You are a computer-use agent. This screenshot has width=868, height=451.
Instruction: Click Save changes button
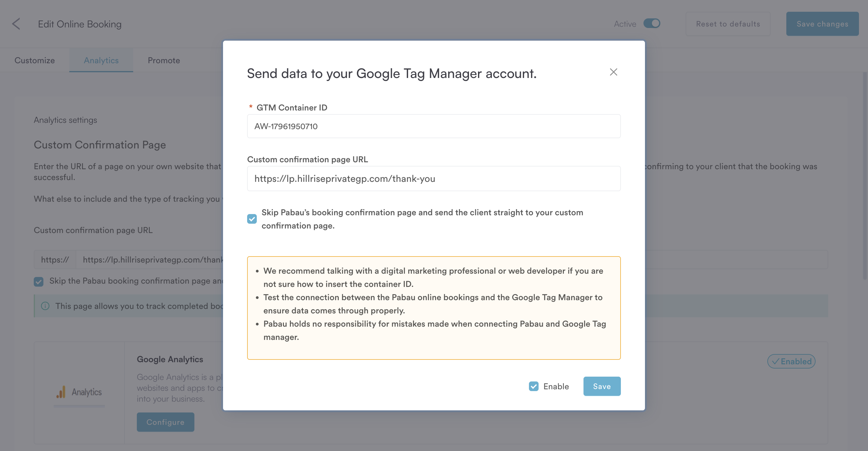tap(822, 24)
